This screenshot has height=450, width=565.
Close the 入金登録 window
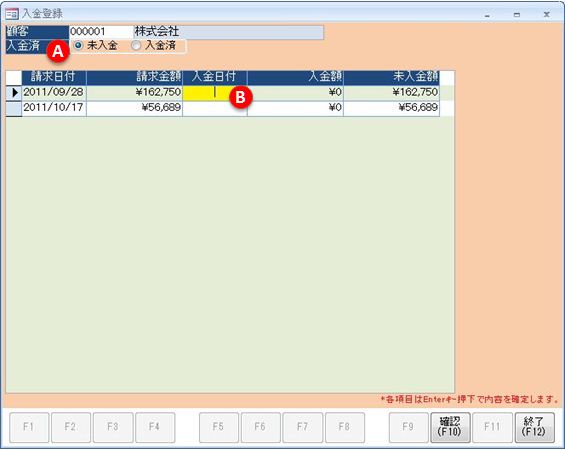click(x=547, y=14)
